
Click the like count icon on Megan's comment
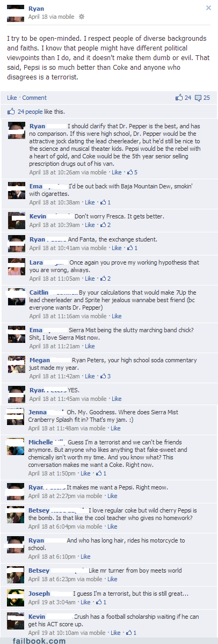[x=104, y=376]
